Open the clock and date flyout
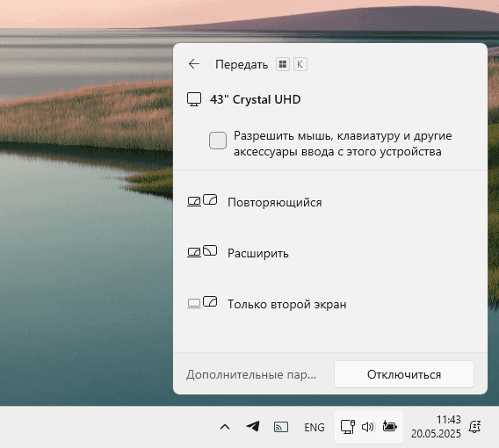Screen dimensions: 499x448 [x=436, y=427]
